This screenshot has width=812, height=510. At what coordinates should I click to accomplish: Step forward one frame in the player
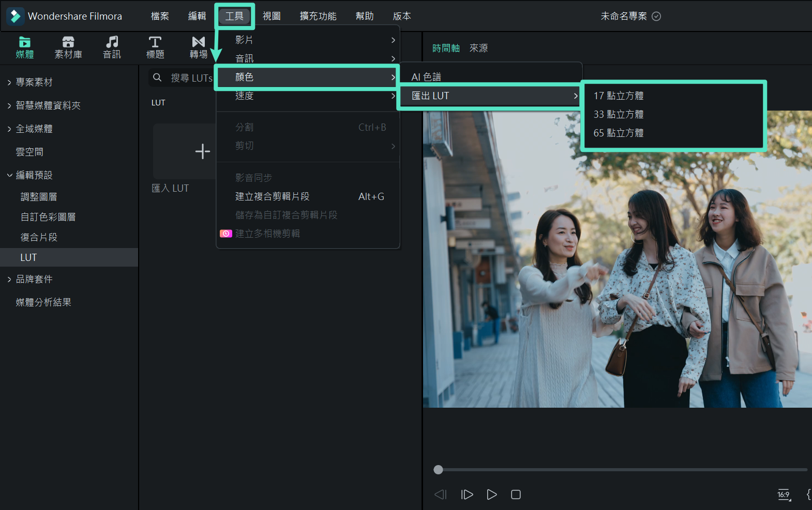(467, 494)
